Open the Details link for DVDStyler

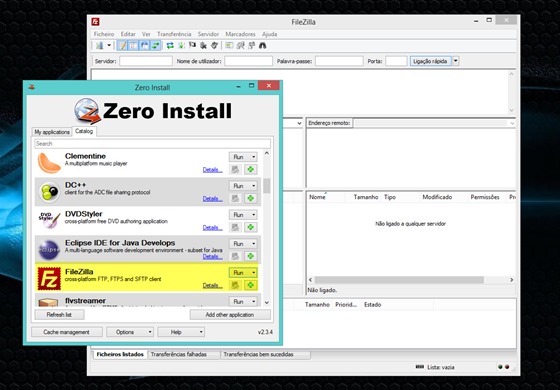(212, 228)
